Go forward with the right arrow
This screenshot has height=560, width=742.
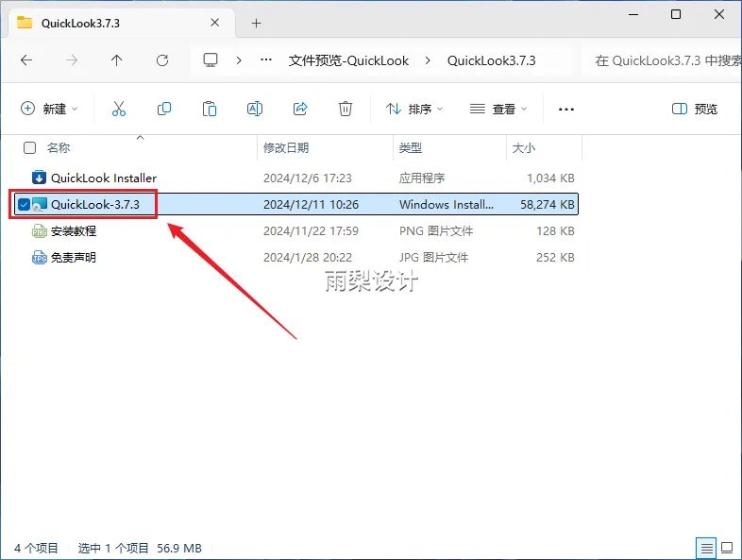pos(72,60)
